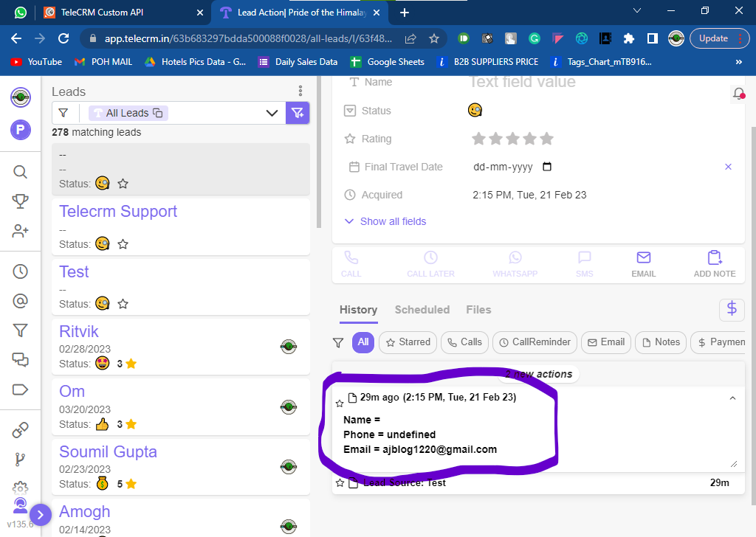Set rating to one star
This screenshot has height=537, width=756.
[478, 139]
